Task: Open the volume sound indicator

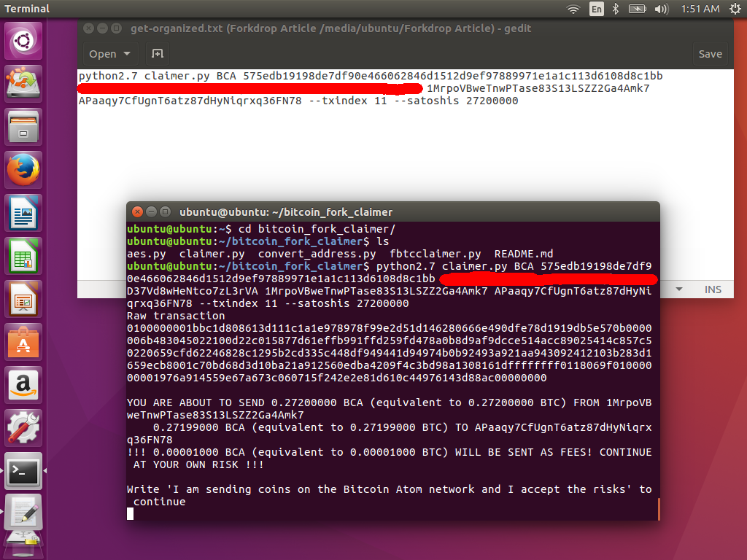Action: click(662, 9)
